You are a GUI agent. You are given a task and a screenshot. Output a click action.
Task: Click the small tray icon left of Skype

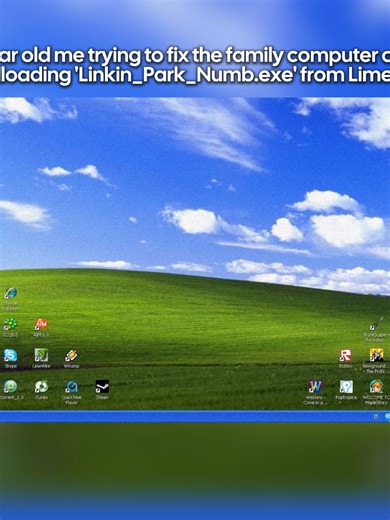(376, 416)
